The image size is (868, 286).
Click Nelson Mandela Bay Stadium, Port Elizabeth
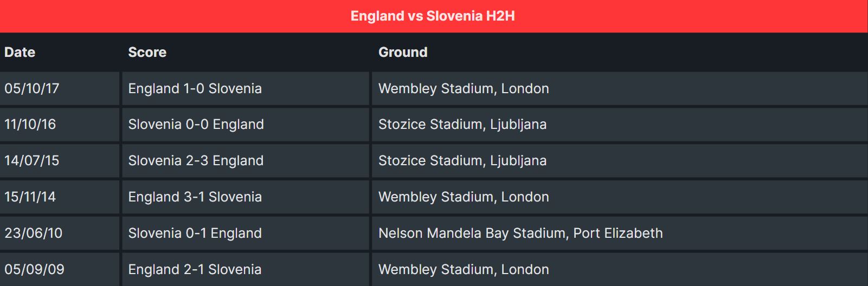tap(520, 233)
